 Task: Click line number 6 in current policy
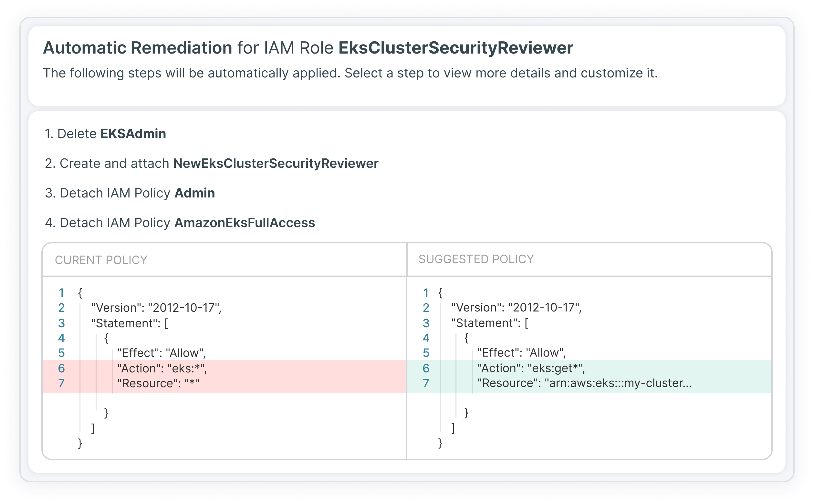pyautogui.click(x=61, y=368)
